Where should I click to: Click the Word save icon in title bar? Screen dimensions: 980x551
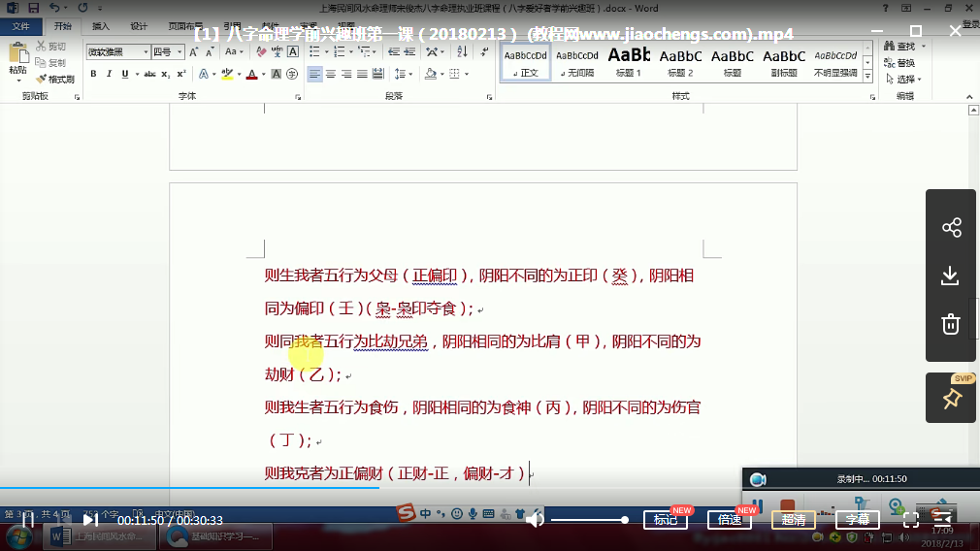click(x=33, y=8)
